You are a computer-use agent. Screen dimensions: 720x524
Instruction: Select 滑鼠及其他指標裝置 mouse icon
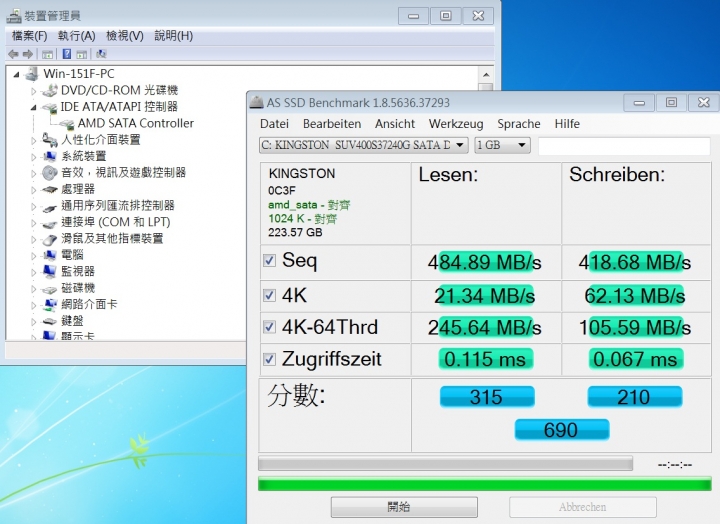[x=50, y=239]
